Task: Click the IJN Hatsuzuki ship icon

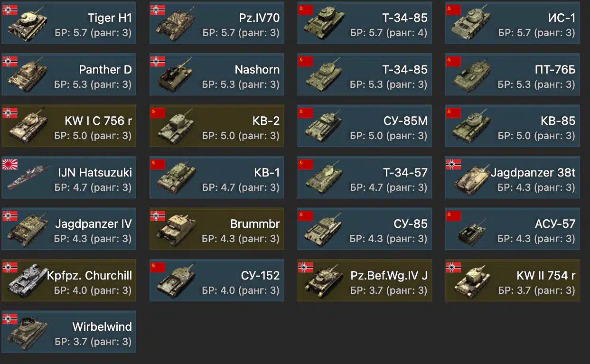Action: [28, 177]
